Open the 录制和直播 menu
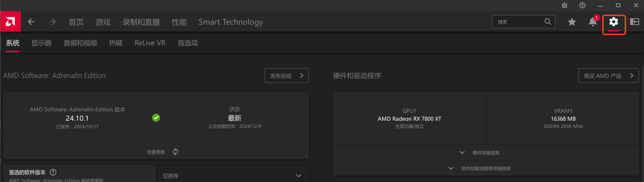644x182 pixels. (141, 22)
